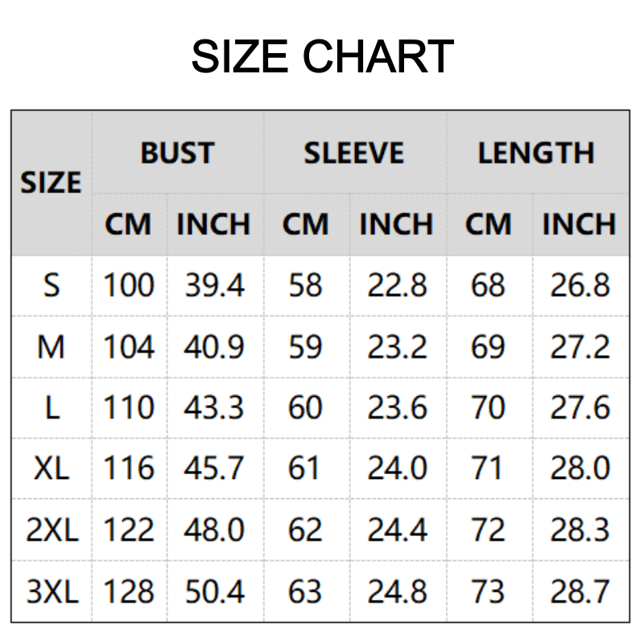The image size is (644, 644).
Task: Click the BUST column header
Action: tap(177, 153)
